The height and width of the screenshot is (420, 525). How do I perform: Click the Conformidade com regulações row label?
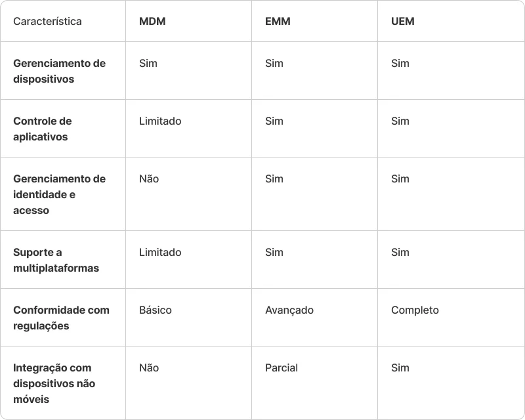(x=61, y=318)
